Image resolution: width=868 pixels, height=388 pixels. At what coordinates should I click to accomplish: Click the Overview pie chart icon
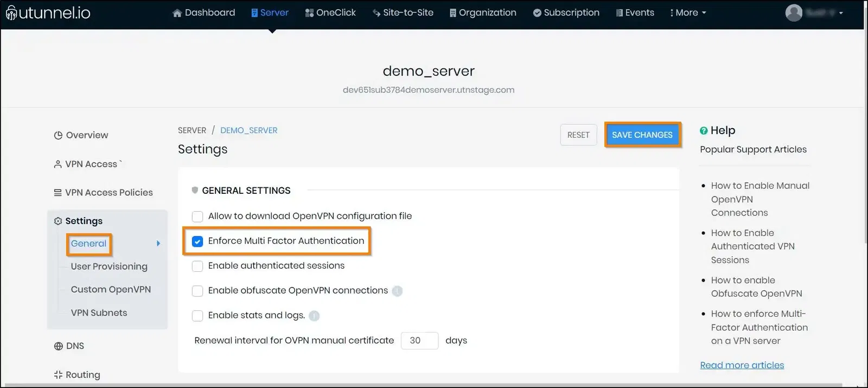pos(58,135)
